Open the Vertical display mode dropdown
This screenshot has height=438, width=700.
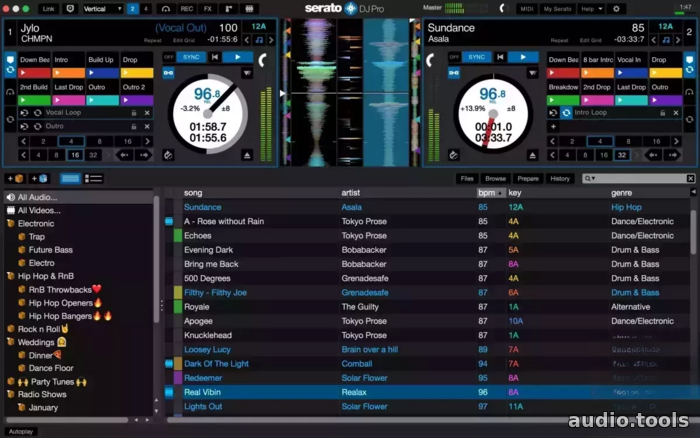pos(103,9)
